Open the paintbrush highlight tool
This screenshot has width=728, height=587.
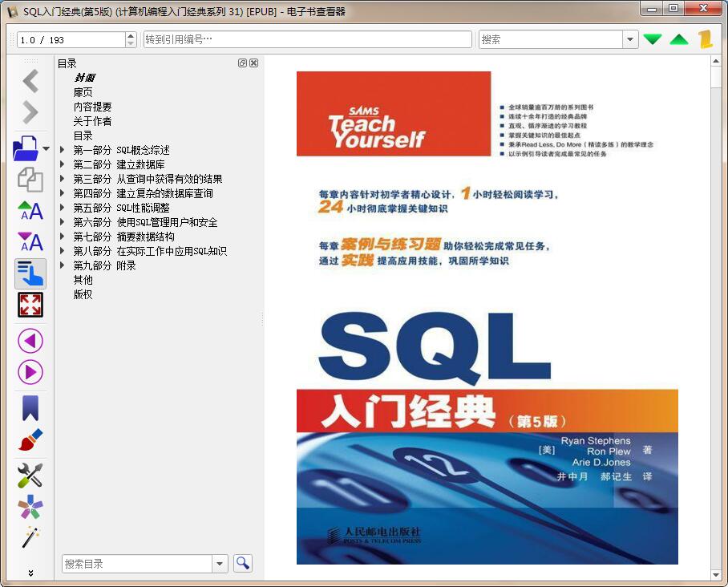pos(30,439)
